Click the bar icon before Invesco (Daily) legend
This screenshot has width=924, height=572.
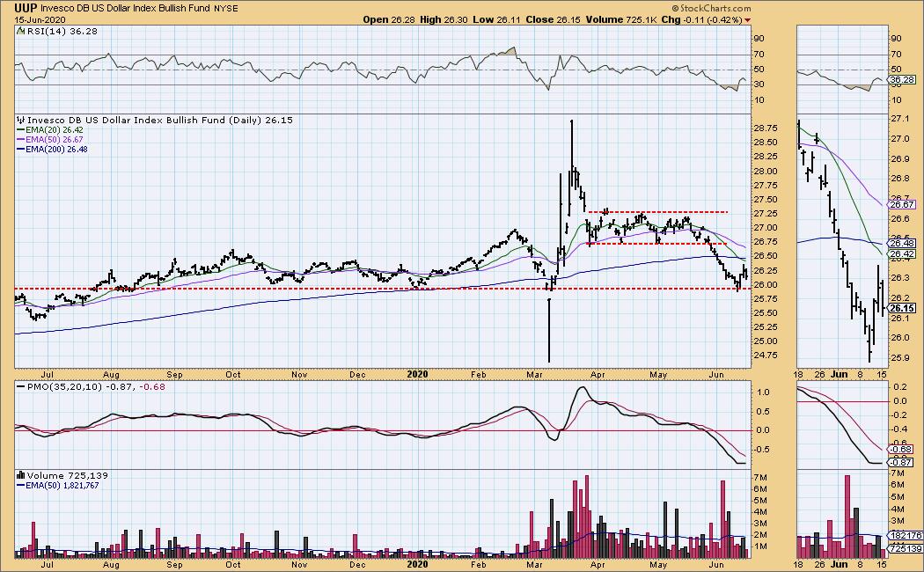[x=20, y=121]
